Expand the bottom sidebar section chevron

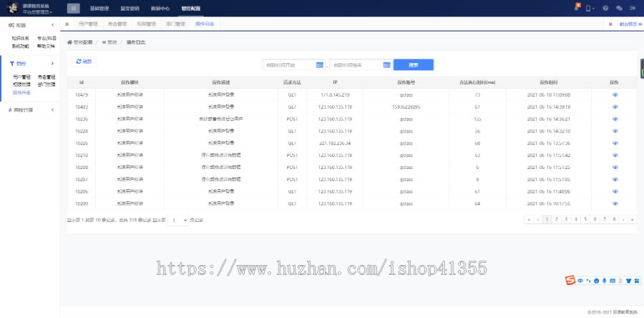click(x=52, y=110)
